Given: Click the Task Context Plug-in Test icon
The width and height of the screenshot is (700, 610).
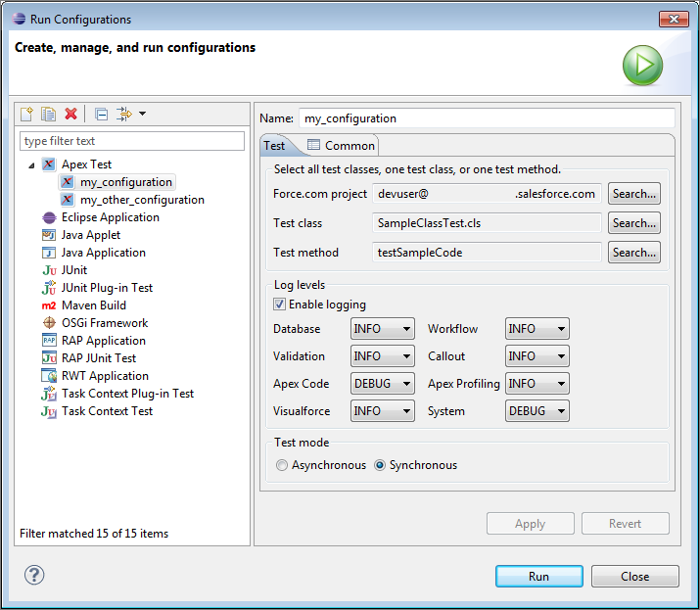Looking at the screenshot, I should click(x=49, y=394).
